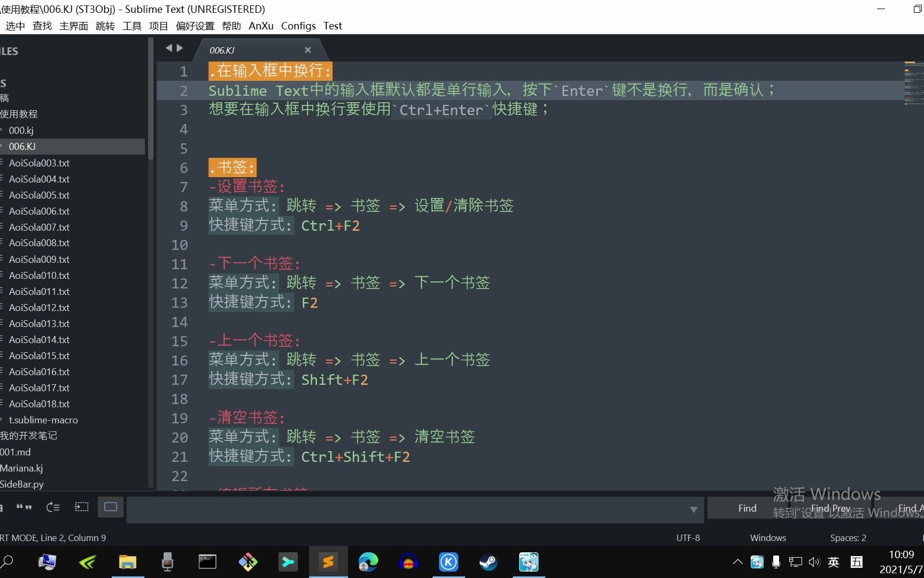Click the Windows line endings status item
The width and height of the screenshot is (924, 578).
(x=768, y=538)
